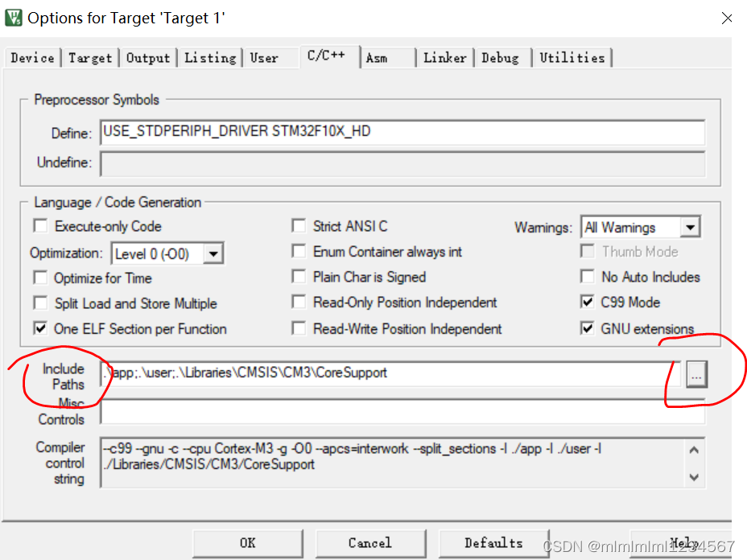Viewport: 747px width, 560px height.
Task: Uncheck C99 Mode checkbox
Action: [x=588, y=302]
